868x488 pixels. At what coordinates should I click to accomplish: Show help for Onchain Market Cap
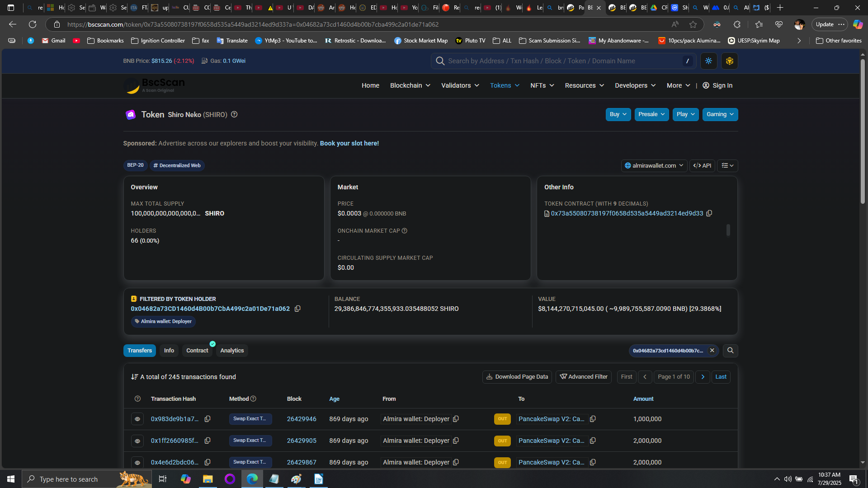[x=405, y=231]
